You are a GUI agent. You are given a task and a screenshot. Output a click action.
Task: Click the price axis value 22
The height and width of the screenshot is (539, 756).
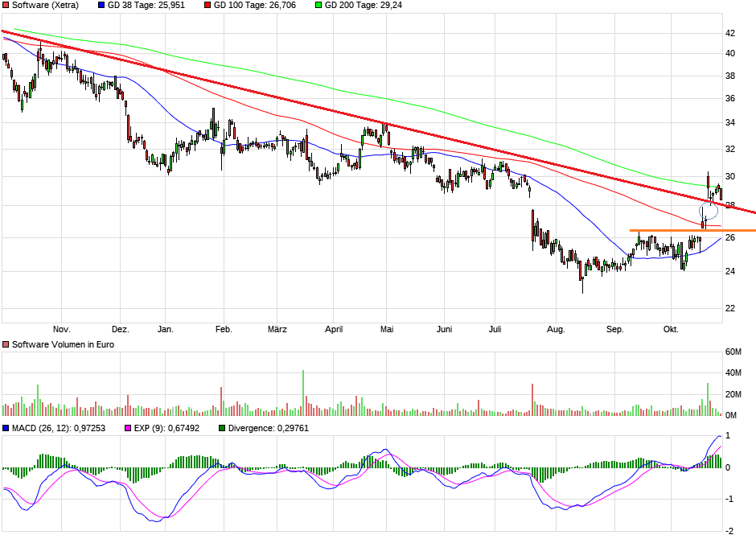[730, 308]
